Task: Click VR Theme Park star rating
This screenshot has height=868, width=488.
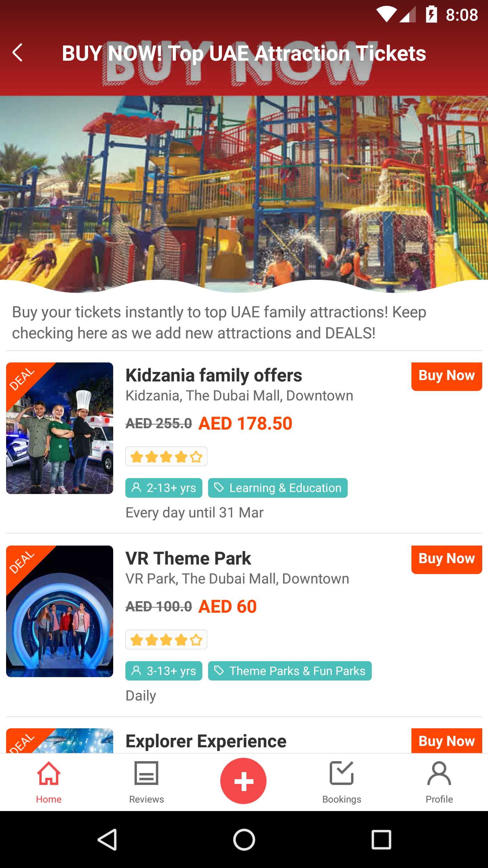Action: point(166,640)
